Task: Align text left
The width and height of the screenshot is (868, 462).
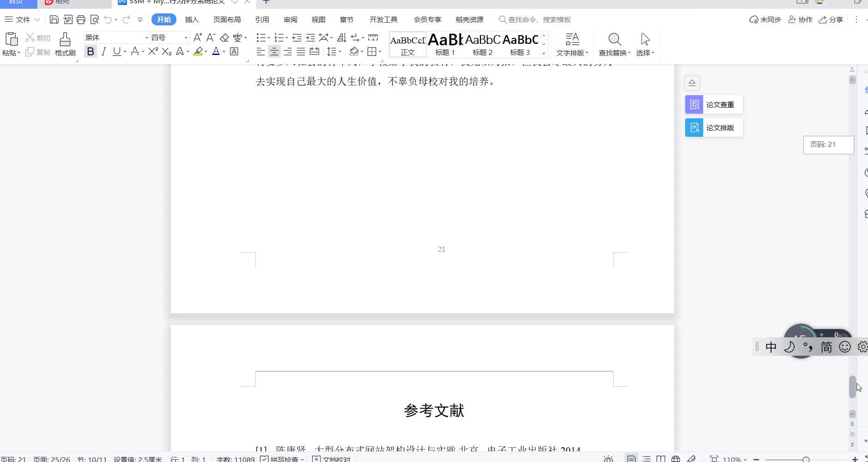Action: (261, 52)
